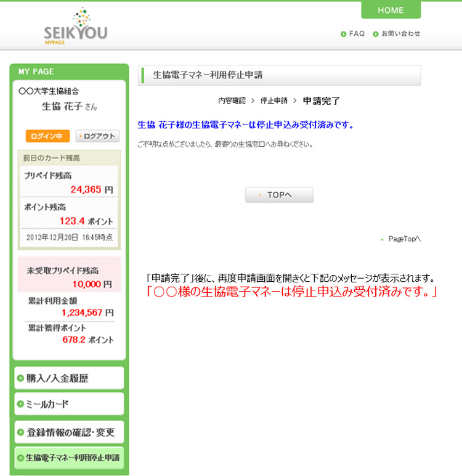Click the green arrow icon beside FAQ
Image resolution: width=462 pixels, height=476 pixels.
pyautogui.click(x=343, y=34)
